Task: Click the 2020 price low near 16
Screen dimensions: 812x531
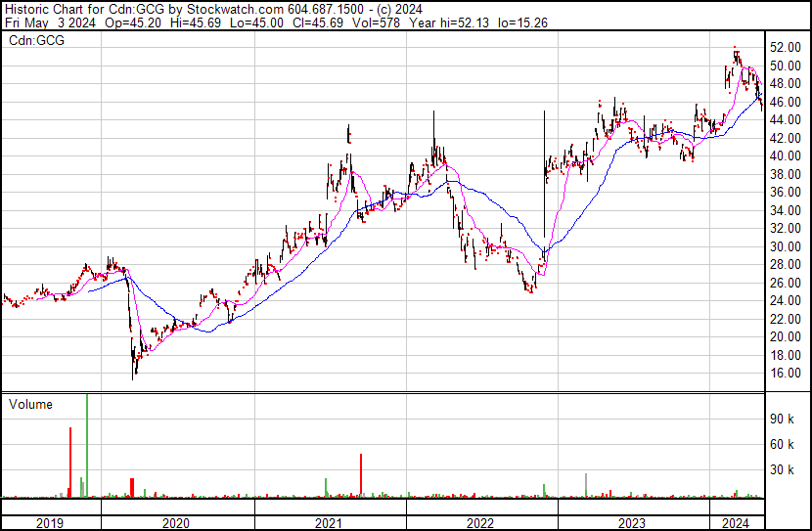Action: click(x=134, y=374)
